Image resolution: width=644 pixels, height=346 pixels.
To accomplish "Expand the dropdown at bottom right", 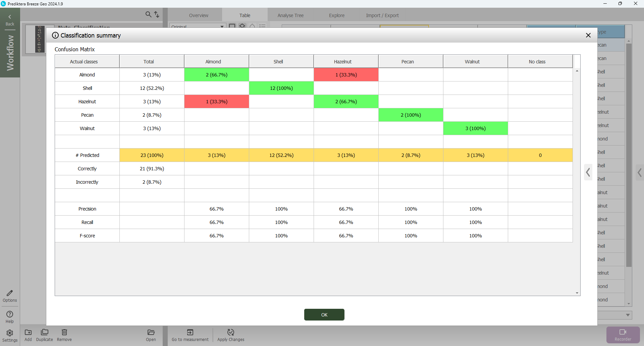I will (x=628, y=315).
